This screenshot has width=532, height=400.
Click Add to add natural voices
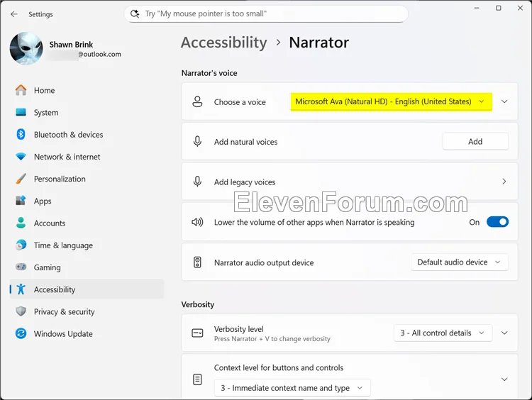point(475,141)
